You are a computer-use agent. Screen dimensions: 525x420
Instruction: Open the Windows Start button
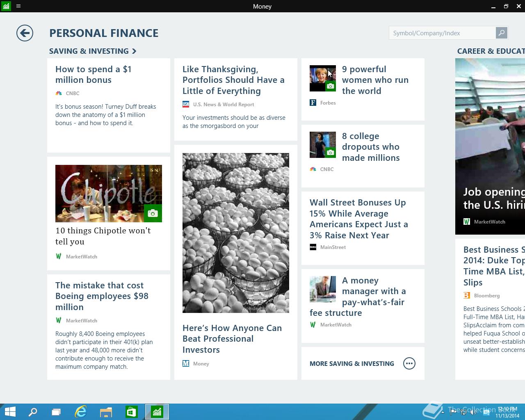pyautogui.click(x=10, y=412)
